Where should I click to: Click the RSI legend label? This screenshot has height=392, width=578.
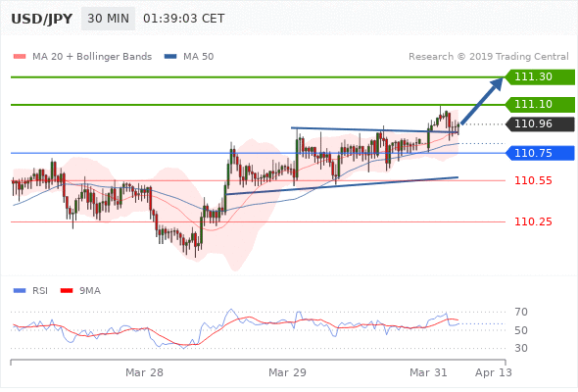click(40, 291)
